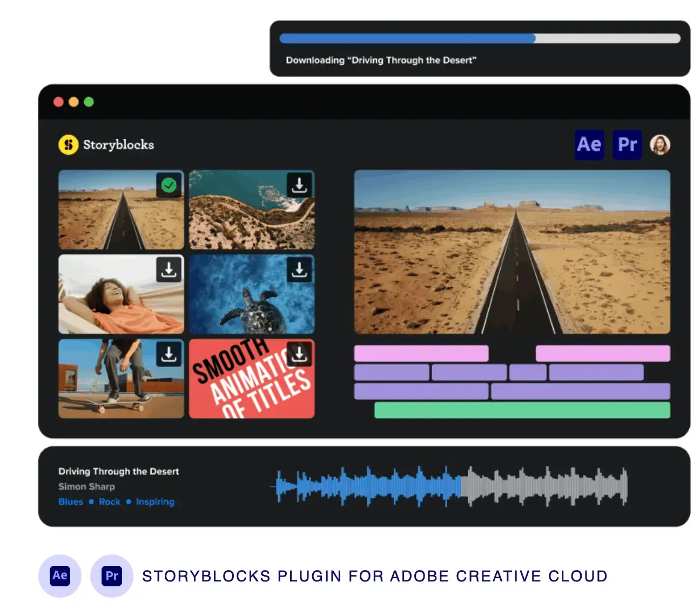Download the coastal aerial clip
This screenshot has height=609, width=700.
299,185
